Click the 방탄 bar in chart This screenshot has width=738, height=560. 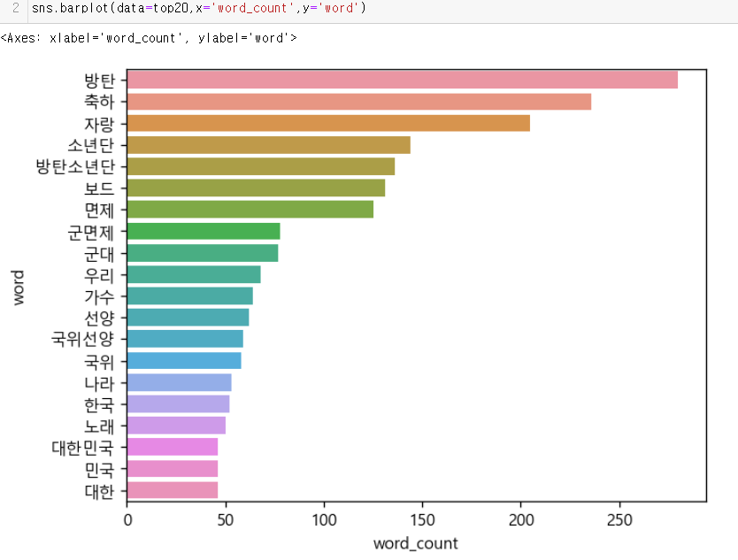[x=403, y=80]
